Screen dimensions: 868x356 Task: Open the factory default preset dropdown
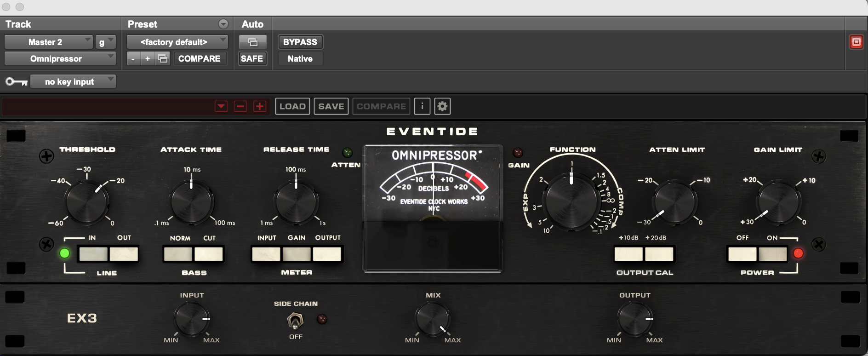(x=177, y=42)
